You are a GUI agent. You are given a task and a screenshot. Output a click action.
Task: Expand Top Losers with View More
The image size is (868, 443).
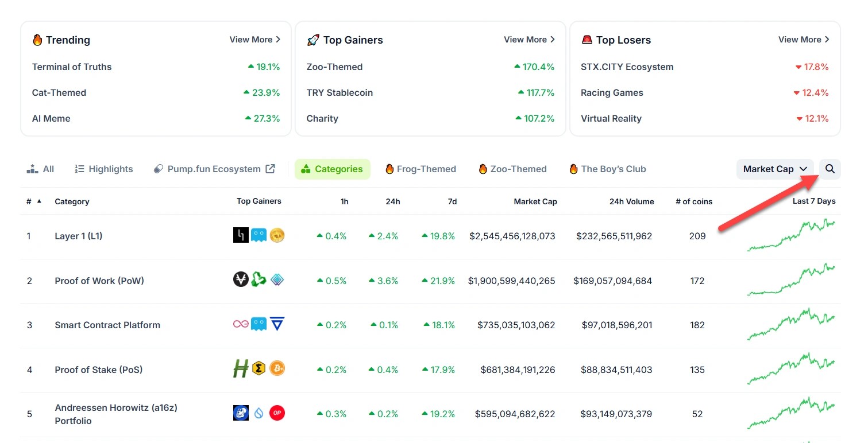pyautogui.click(x=803, y=40)
